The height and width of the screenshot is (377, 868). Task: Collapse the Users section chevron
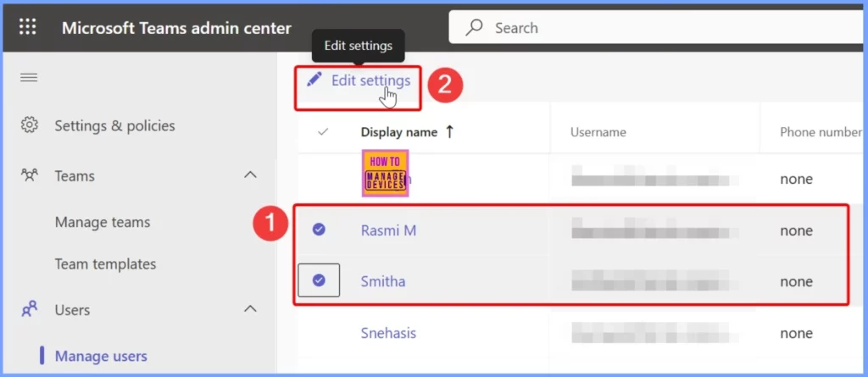point(251,308)
